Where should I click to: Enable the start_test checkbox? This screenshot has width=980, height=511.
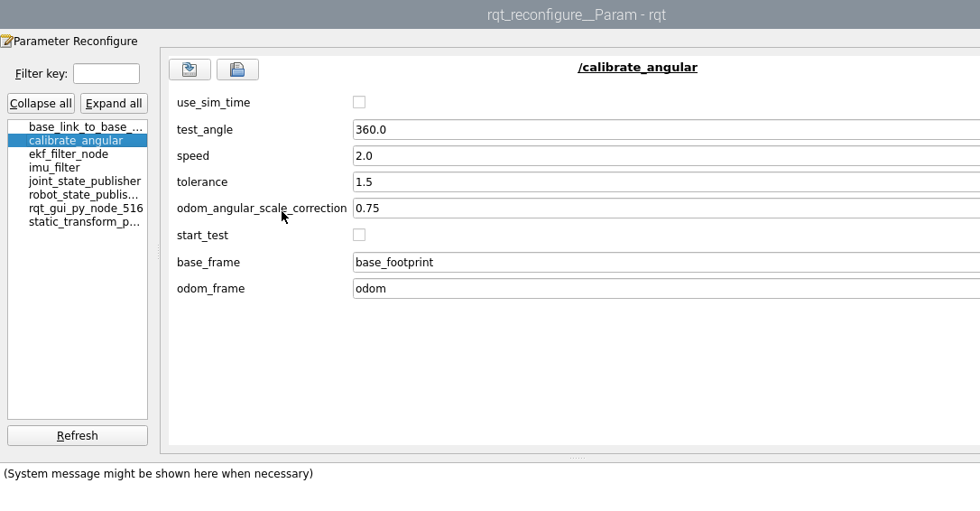(359, 235)
